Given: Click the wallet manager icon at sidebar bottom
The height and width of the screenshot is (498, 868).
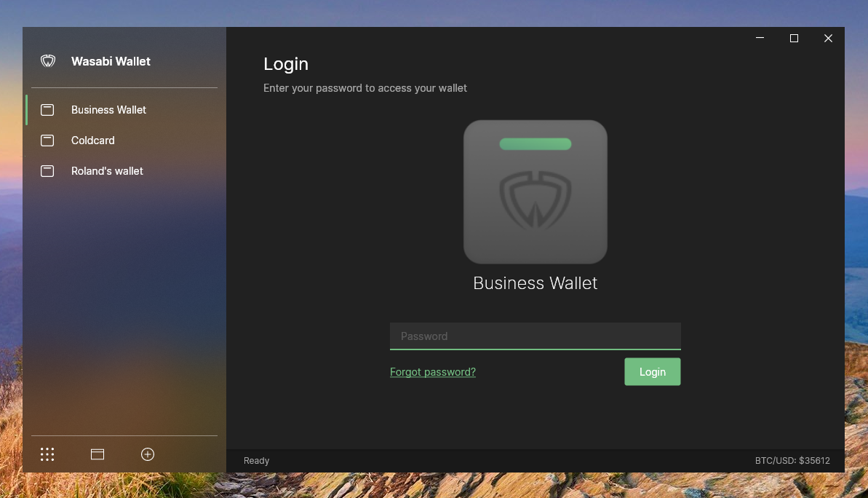Looking at the screenshot, I should (x=97, y=454).
